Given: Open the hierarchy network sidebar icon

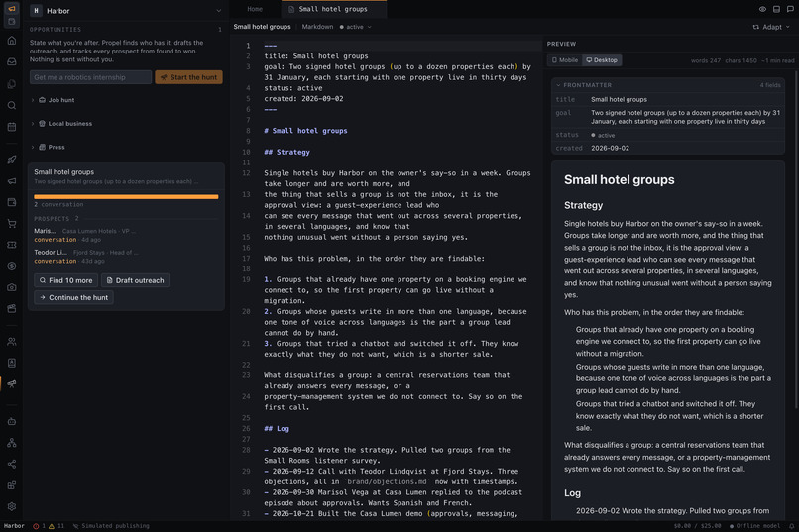Looking at the screenshot, I should 11,443.
